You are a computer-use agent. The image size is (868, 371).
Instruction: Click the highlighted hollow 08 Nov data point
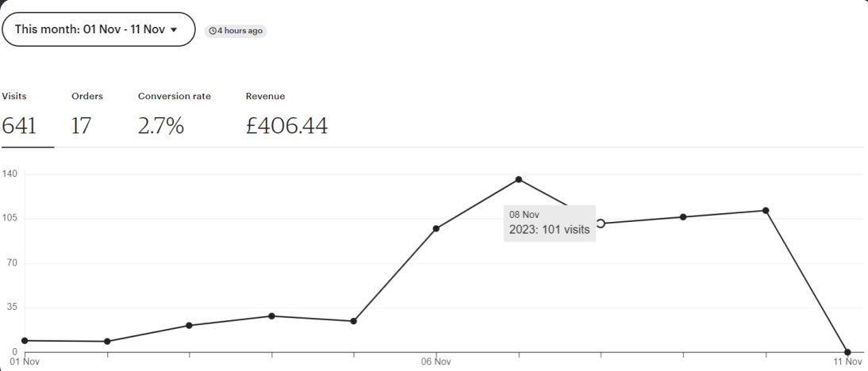601,224
